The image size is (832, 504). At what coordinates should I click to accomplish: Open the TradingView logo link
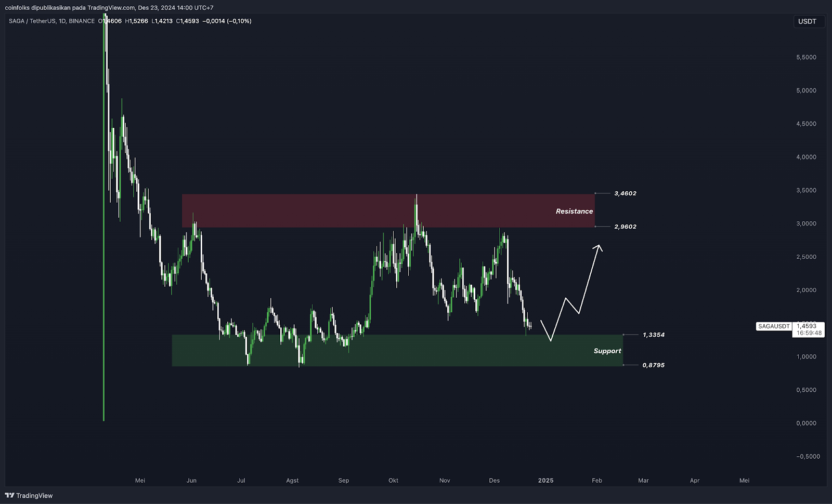click(x=29, y=496)
